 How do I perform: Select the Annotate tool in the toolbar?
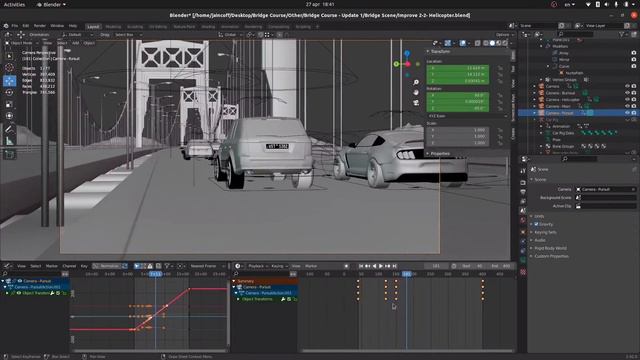[9, 129]
